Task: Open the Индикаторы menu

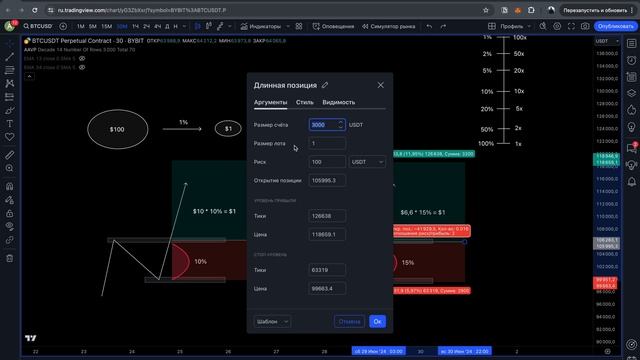Action: 261,26
